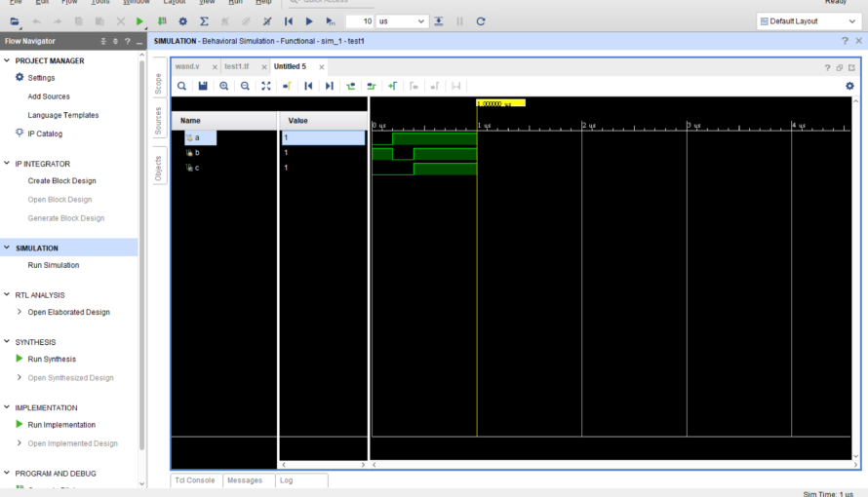Viewport: 868px width, 497px height.
Task: Collapse the SIMULATION section
Action: point(7,248)
